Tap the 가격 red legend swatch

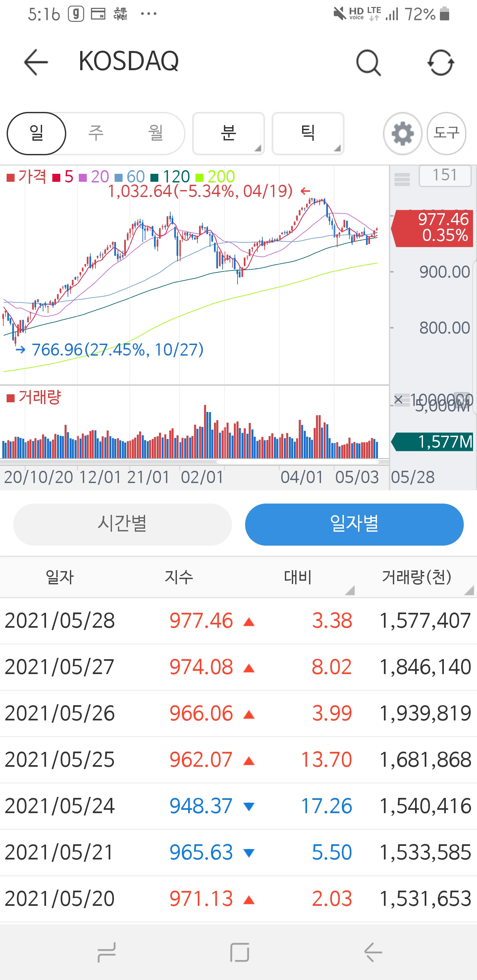[x=11, y=177]
